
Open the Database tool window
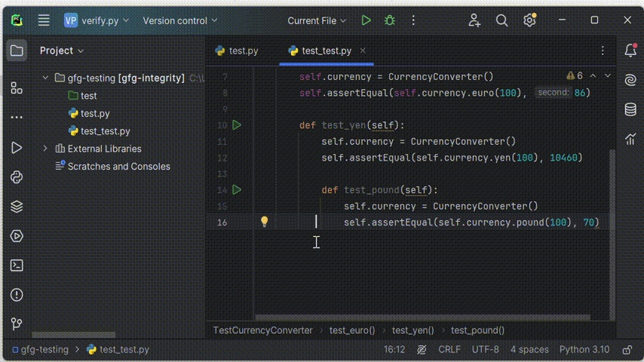pyautogui.click(x=630, y=109)
